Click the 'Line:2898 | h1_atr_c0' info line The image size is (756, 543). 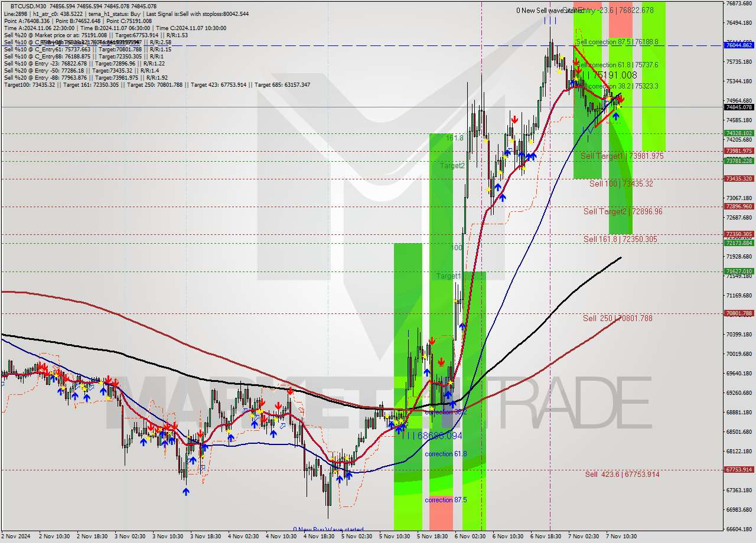click(126, 14)
